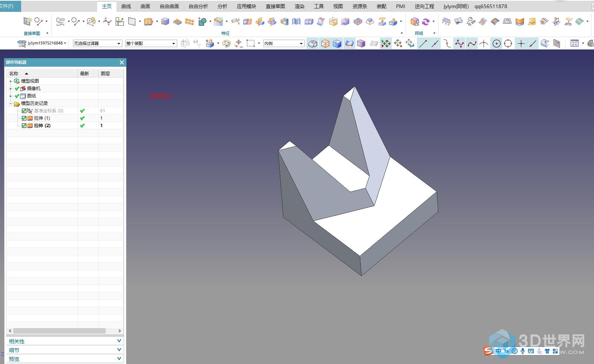
Task: Select the Hole feature icon in ribbon
Action: pos(165,21)
